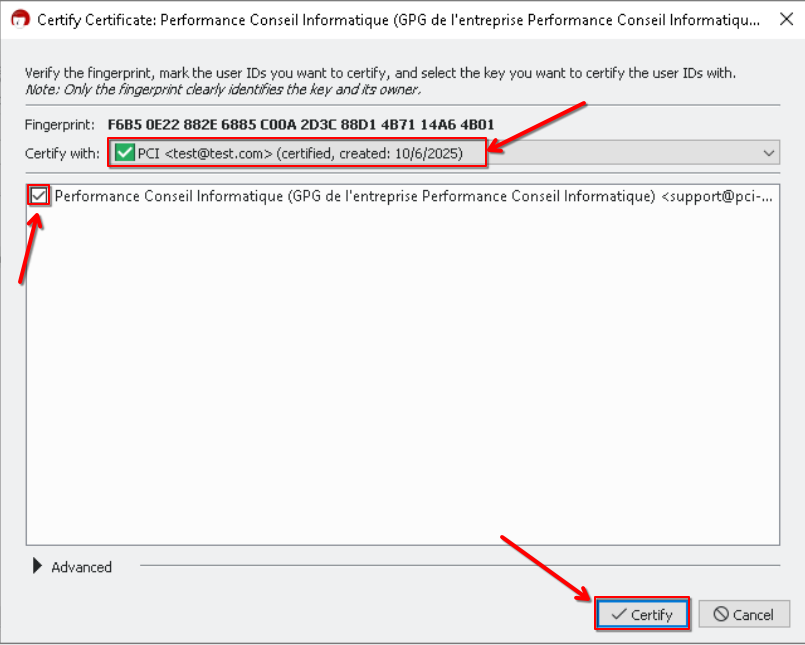Click the green checkmark icon beside PCI key
805x645 pixels.
pos(124,153)
